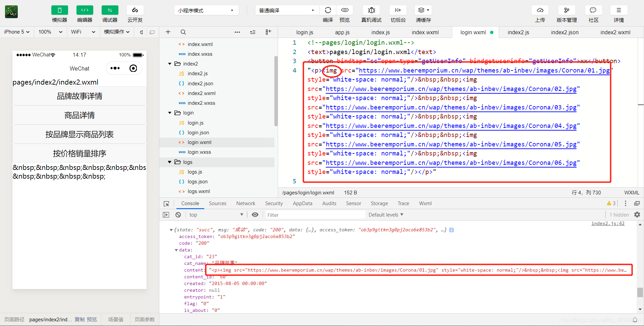Click the hide file tree panel icon

point(268,32)
